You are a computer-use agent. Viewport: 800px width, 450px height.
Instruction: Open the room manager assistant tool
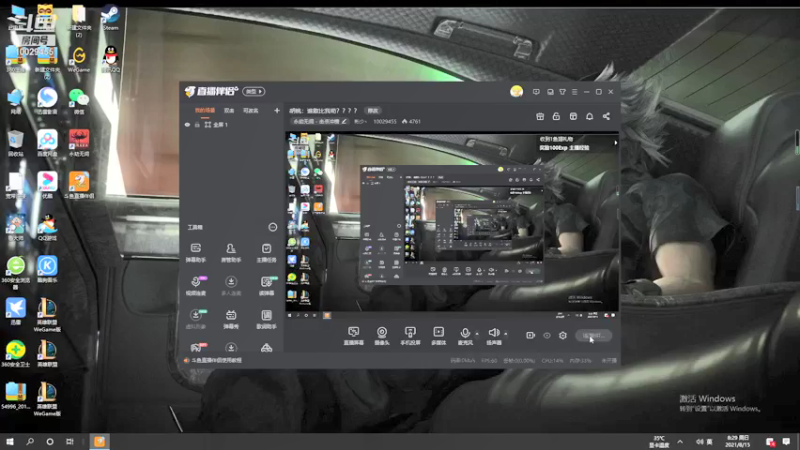(x=231, y=253)
